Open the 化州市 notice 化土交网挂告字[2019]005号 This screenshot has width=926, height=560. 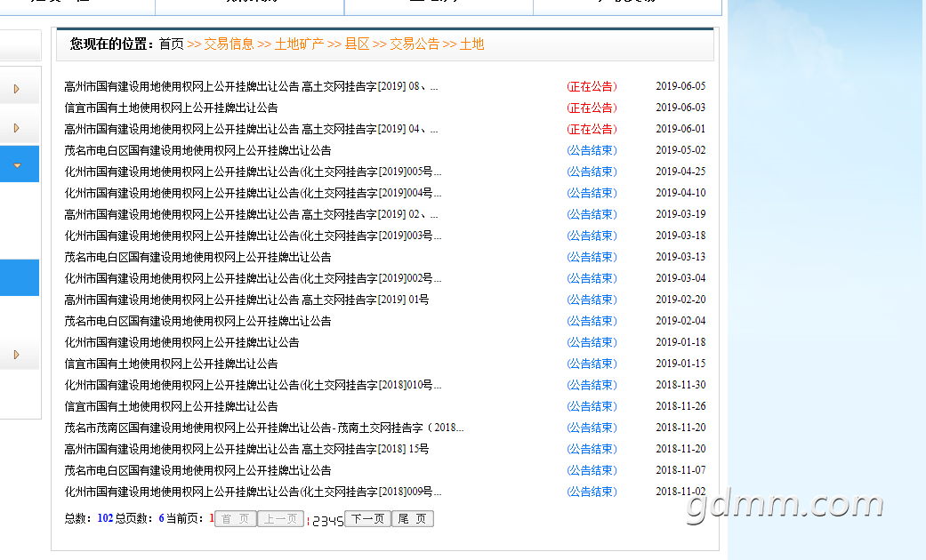(x=253, y=172)
